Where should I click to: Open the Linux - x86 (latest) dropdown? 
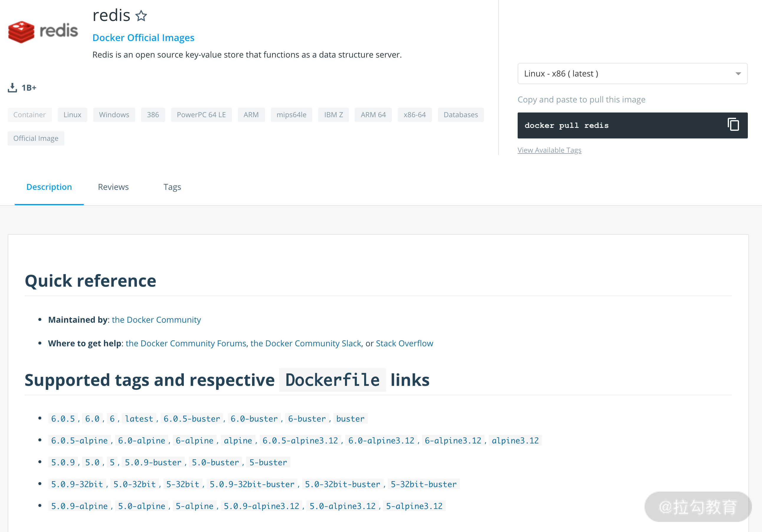click(632, 74)
